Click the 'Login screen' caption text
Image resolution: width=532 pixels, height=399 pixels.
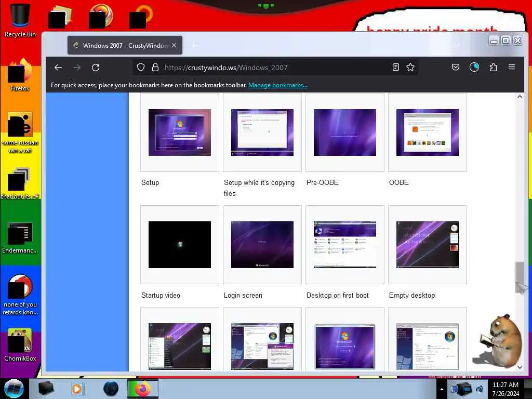coord(243,295)
